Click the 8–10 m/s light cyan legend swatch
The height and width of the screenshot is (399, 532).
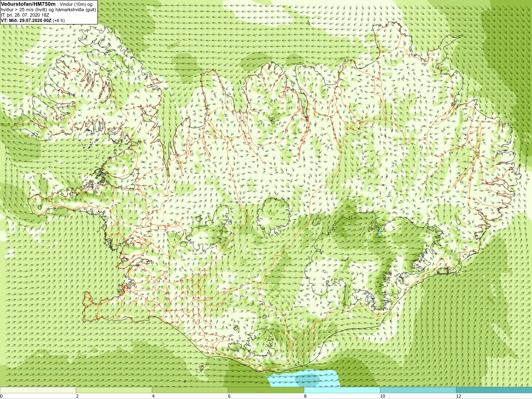pos(342,390)
